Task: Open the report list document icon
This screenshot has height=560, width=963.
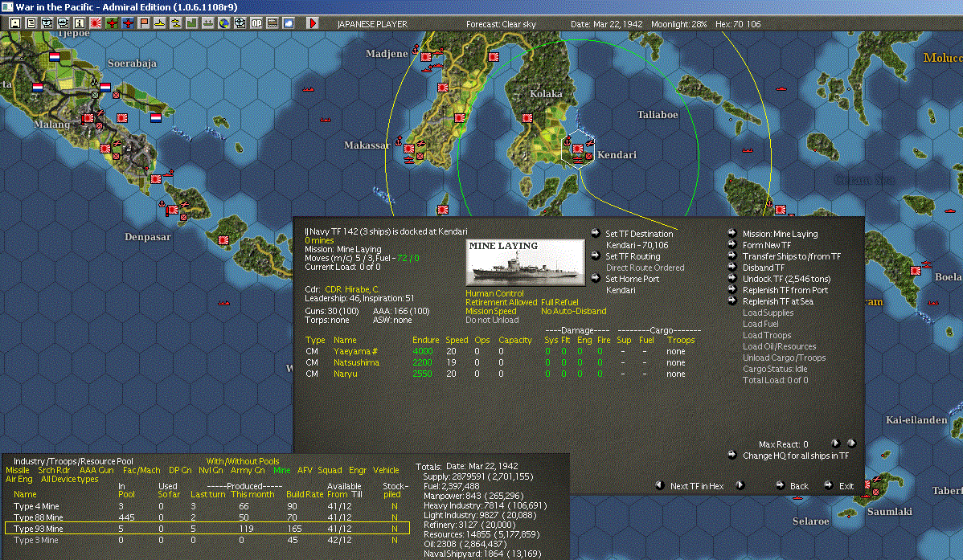Action: click(x=31, y=23)
